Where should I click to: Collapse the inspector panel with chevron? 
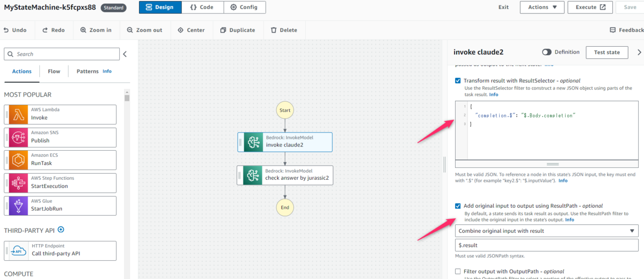pos(639,52)
